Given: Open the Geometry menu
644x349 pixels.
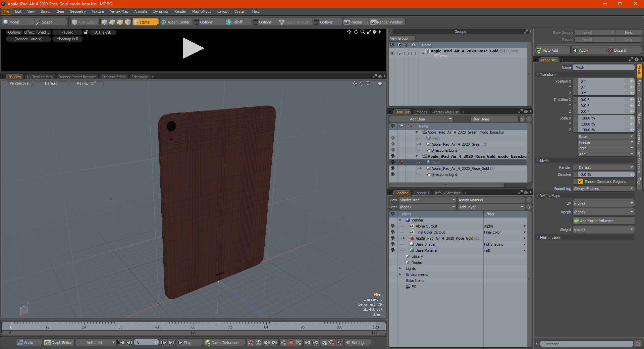Looking at the screenshot, I should pos(77,11).
